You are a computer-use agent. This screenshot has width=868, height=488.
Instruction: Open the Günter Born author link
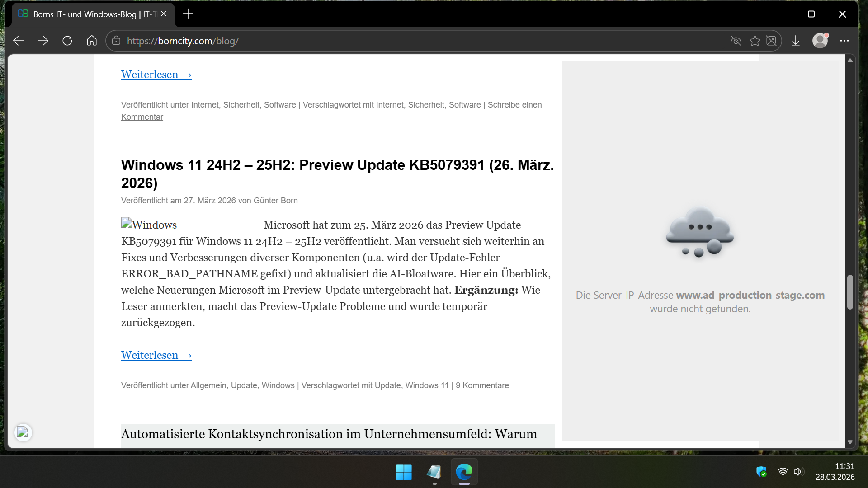tap(275, 201)
